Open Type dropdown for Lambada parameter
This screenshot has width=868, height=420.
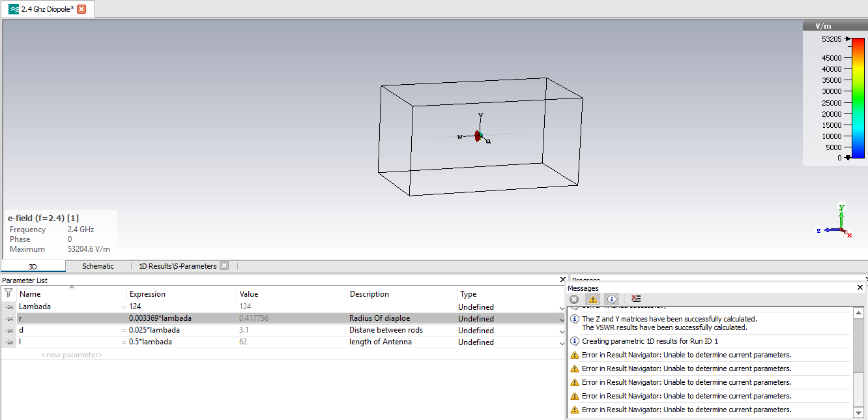[561, 307]
